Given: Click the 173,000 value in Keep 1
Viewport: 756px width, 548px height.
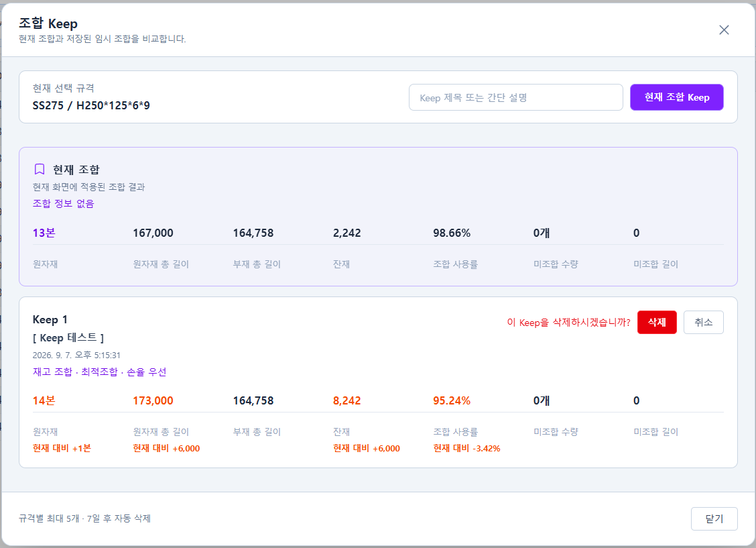Looking at the screenshot, I should click(x=153, y=401).
